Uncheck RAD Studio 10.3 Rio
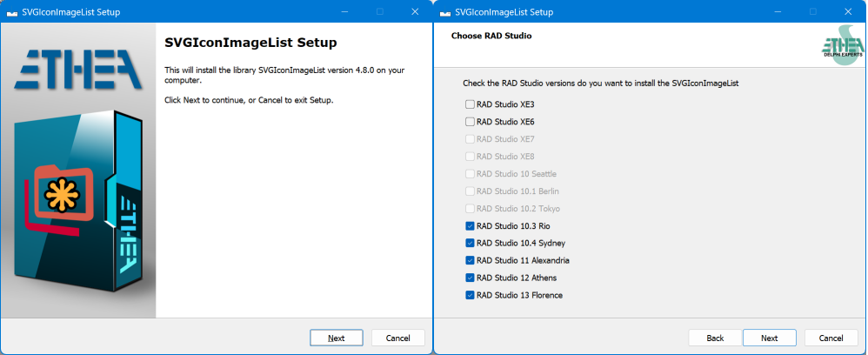The image size is (868, 355). 470,226
